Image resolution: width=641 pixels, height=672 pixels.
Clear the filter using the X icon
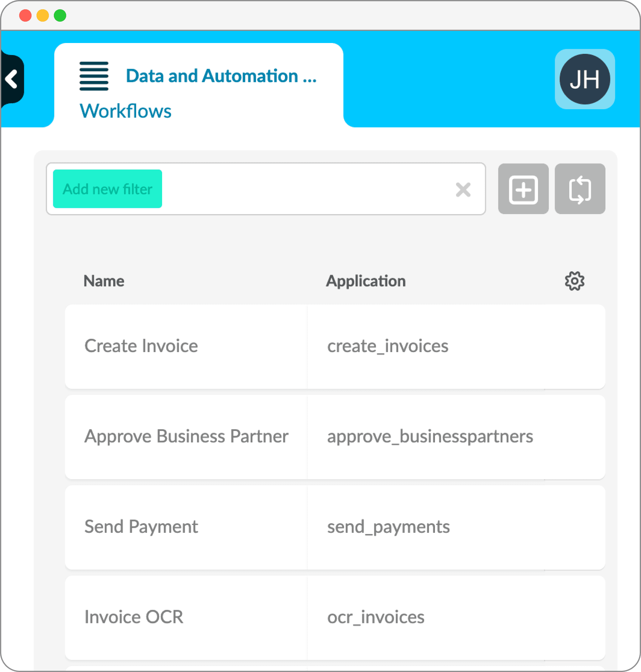pyautogui.click(x=463, y=190)
